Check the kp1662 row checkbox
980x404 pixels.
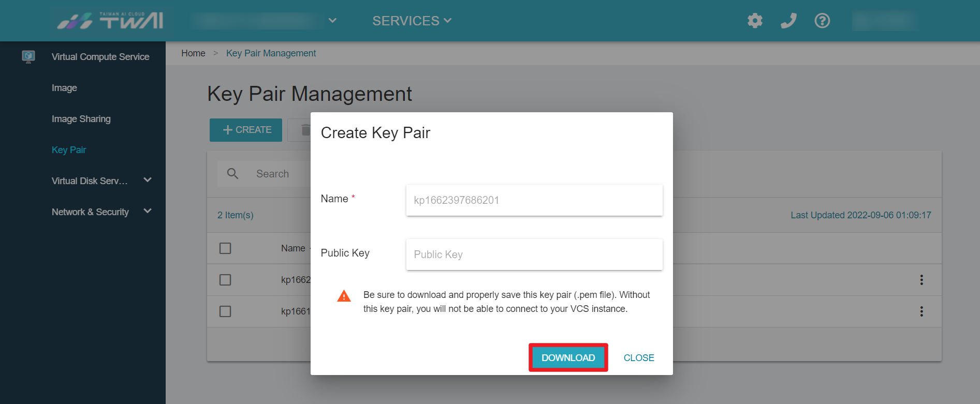(225, 280)
